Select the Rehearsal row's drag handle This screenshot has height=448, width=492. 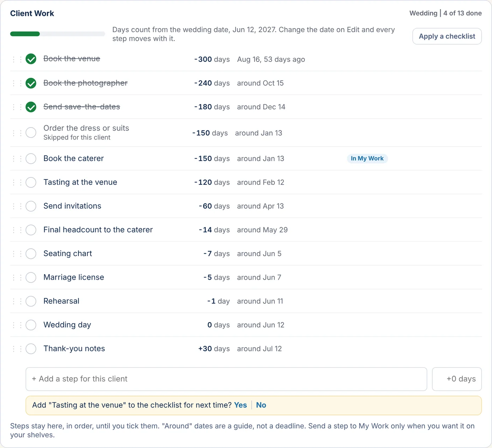(17, 301)
